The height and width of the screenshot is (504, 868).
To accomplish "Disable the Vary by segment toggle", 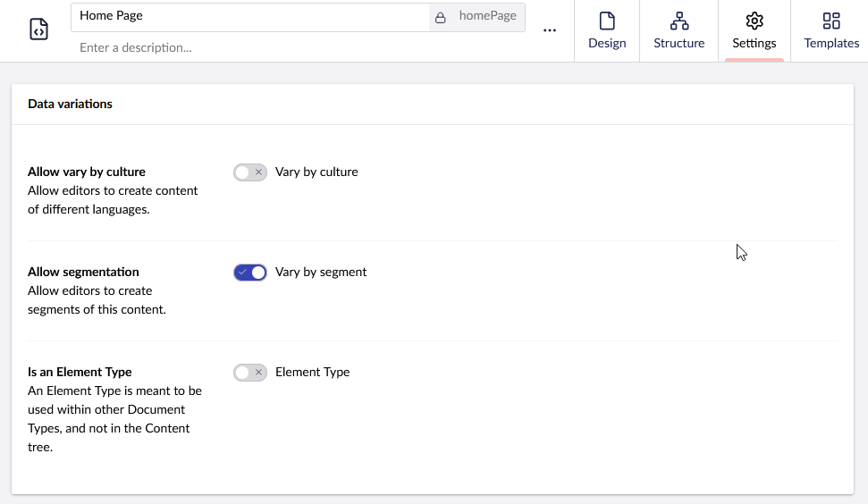I will tap(250, 273).
